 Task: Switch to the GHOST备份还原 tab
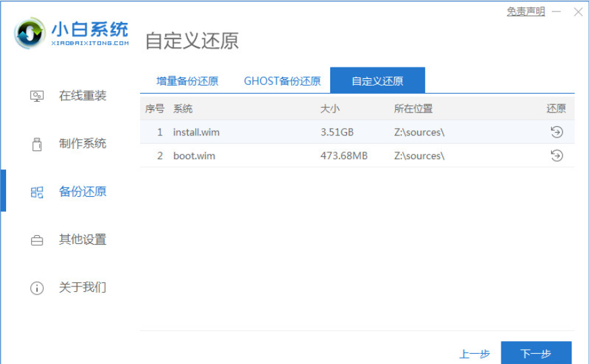(282, 81)
